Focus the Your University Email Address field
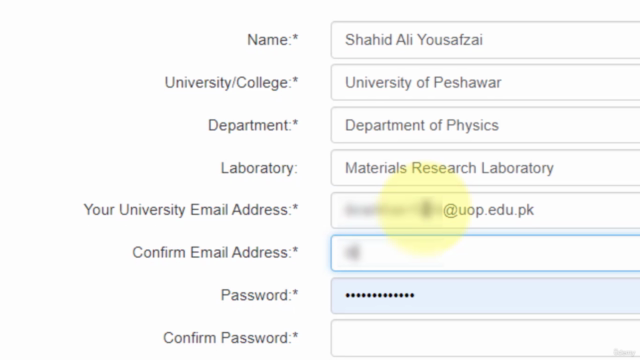The height and width of the screenshot is (360, 640). pyautogui.click(x=485, y=210)
